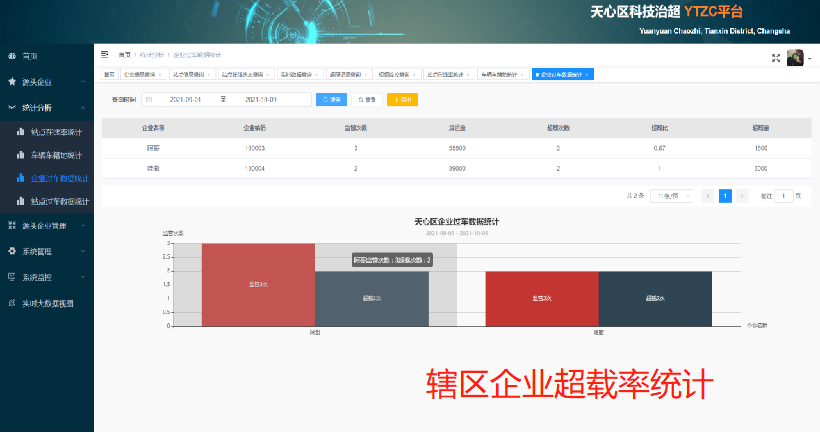The image size is (820, 433).
Task: Collapse the sidebar with the hamburger icon
Action: pos(105,54)
